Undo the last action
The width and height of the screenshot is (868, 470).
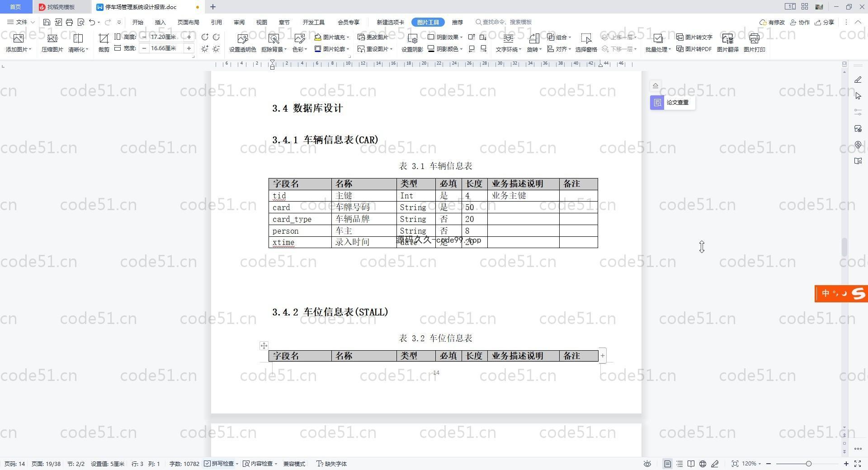click(x=92, y=22)
